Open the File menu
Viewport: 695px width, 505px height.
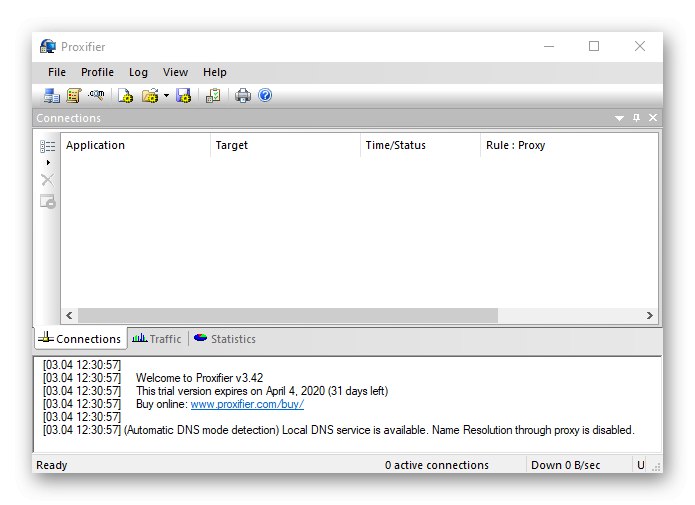click(57, 72)
